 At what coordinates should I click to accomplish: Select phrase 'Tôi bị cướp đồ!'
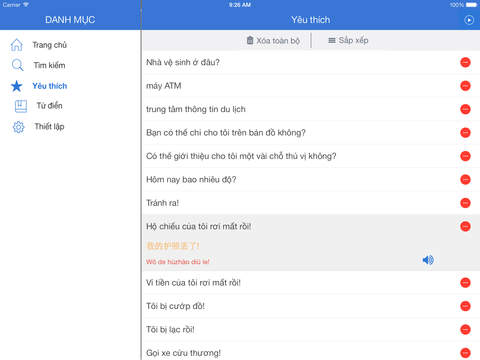click(x=175, y=306)
